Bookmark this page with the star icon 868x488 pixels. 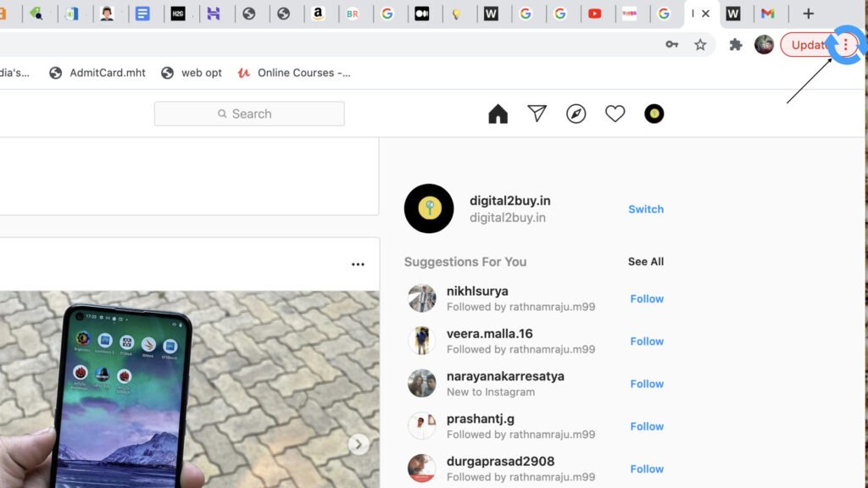click(700, 45)
